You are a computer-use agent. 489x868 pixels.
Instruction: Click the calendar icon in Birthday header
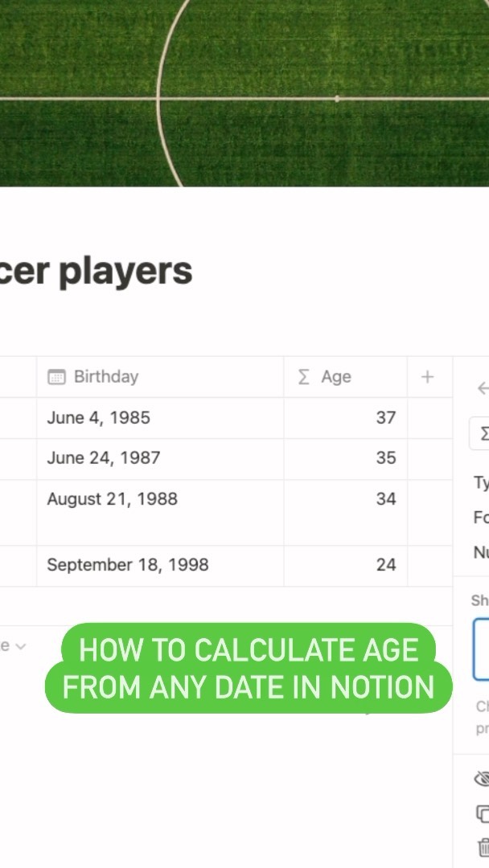(56, 377)
